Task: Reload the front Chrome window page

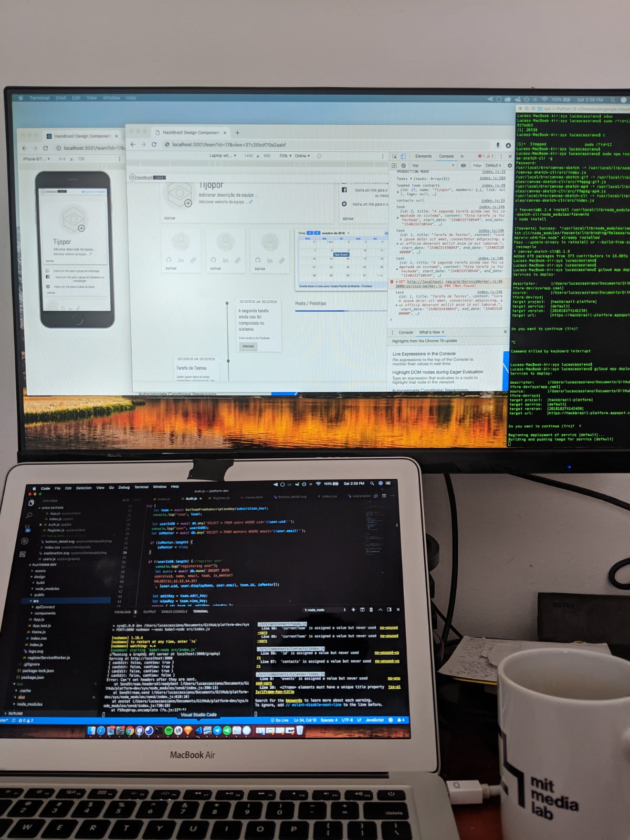Action: 154,144
